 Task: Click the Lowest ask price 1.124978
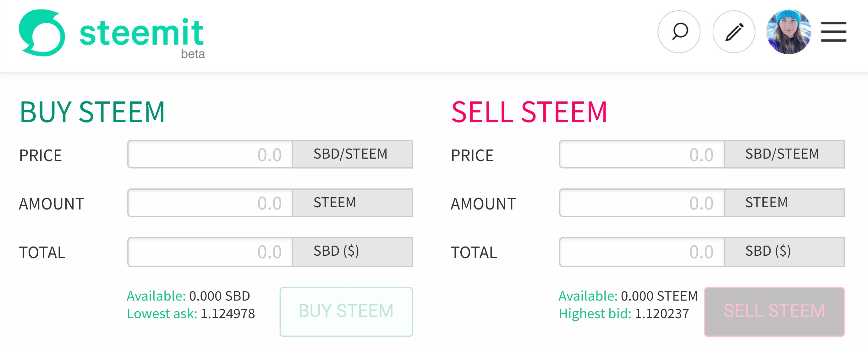228,314
